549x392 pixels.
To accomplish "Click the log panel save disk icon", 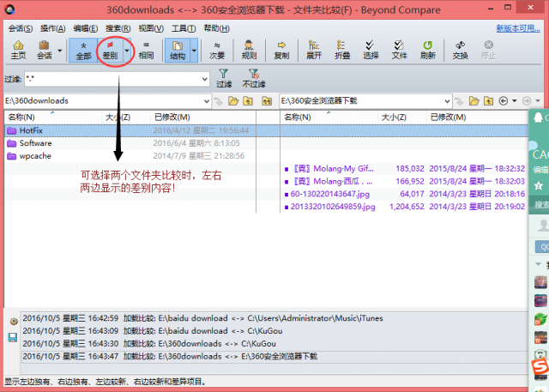I will [x=13, y=337].
